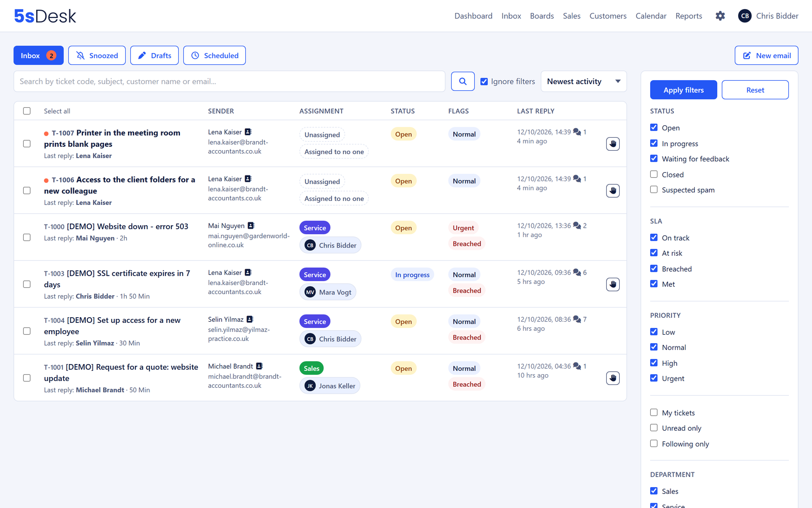Enable the Closed status filter
Viewport: 812px width, 508px height.
(x=654, y=174)
